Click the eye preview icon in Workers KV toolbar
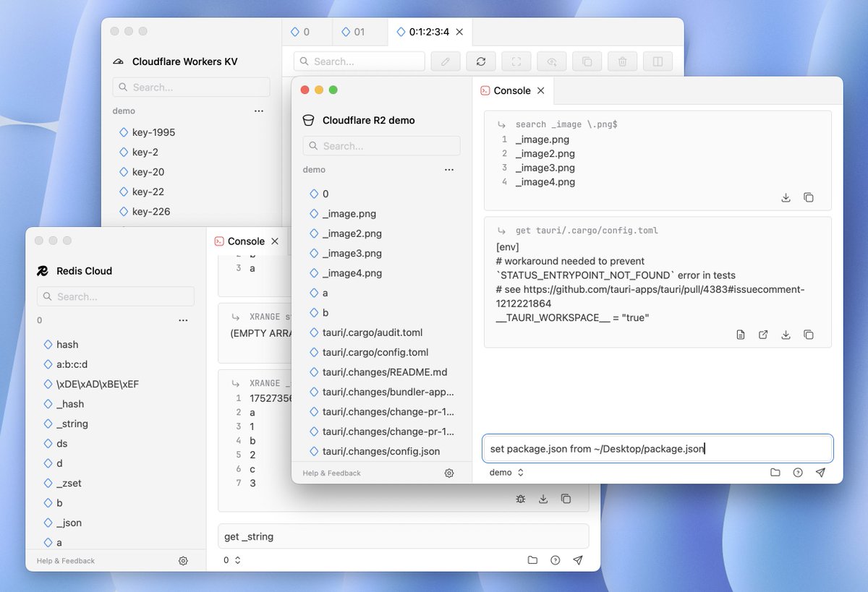The width and height of the screenshot is (868, 592). 552,61
